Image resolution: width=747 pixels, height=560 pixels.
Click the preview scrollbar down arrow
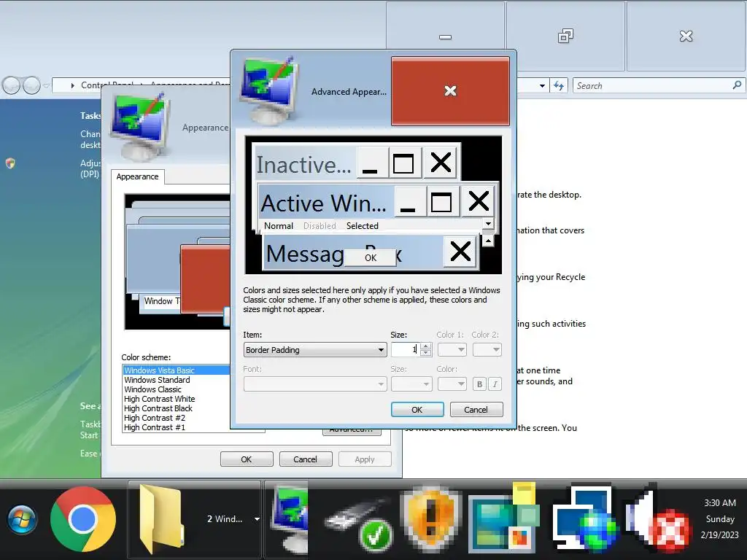click(488, 223)
